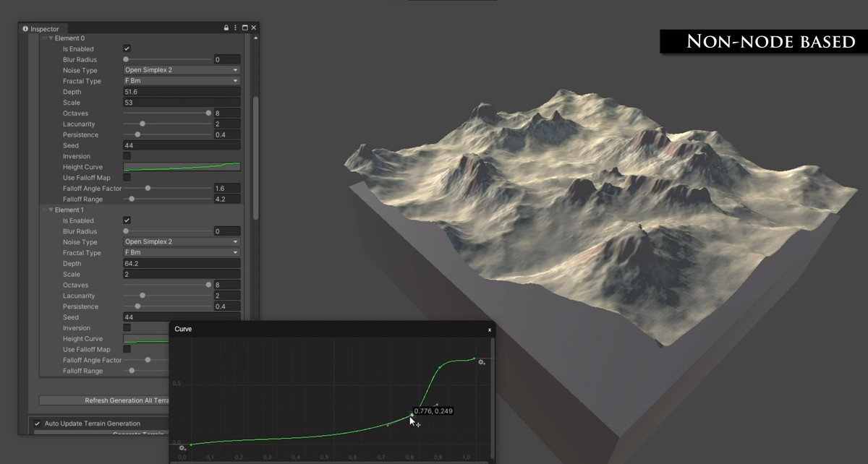This screenshot has width=868, height=464.
Task: Close the Curve editor window
Action: pos(490,330)
